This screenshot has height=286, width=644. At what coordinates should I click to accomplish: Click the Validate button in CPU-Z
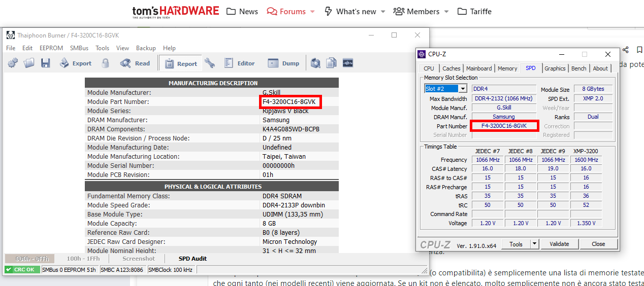tap(559, 244)
